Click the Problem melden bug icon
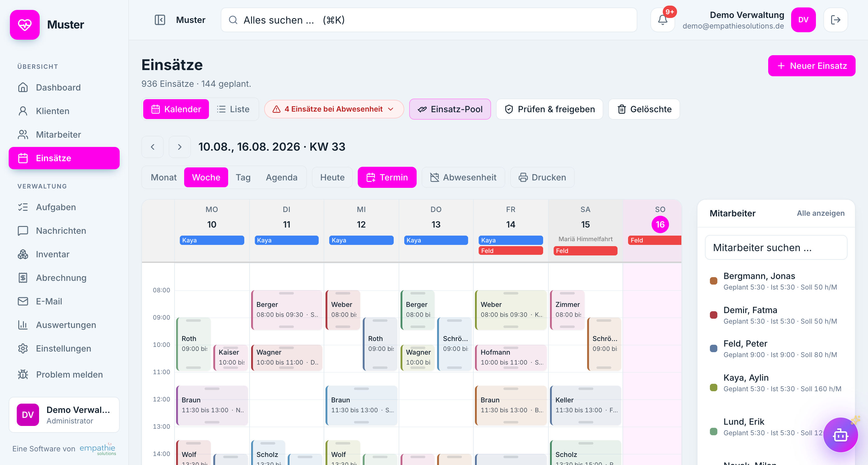This screenshot has height=465, width=868. pos(23,374)
